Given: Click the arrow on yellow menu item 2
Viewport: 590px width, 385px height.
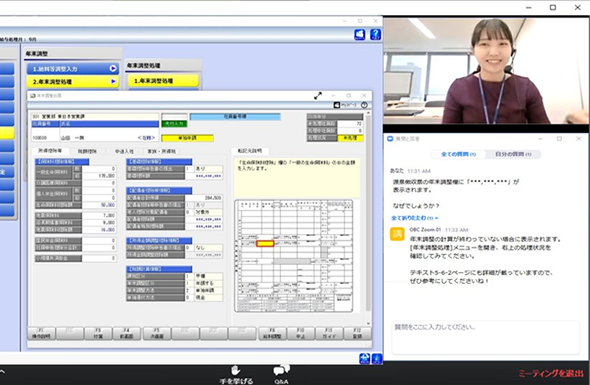Looking at the screenshot, I should (113, 81).
